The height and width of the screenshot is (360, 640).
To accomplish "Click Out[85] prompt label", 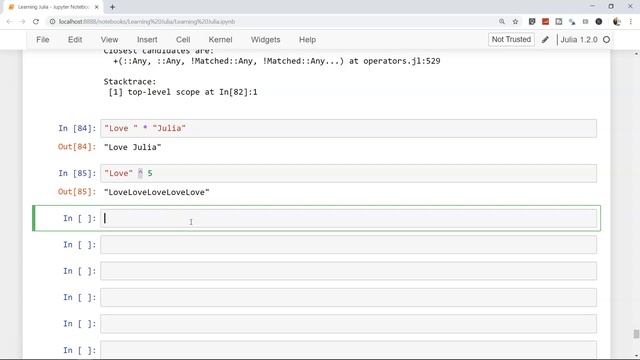I will coord(77,191).
